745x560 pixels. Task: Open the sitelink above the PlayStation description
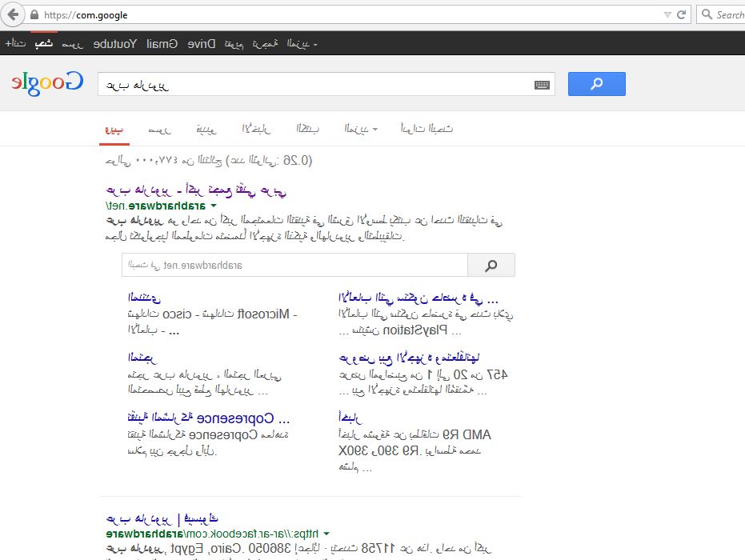click(x=419, y=298)
